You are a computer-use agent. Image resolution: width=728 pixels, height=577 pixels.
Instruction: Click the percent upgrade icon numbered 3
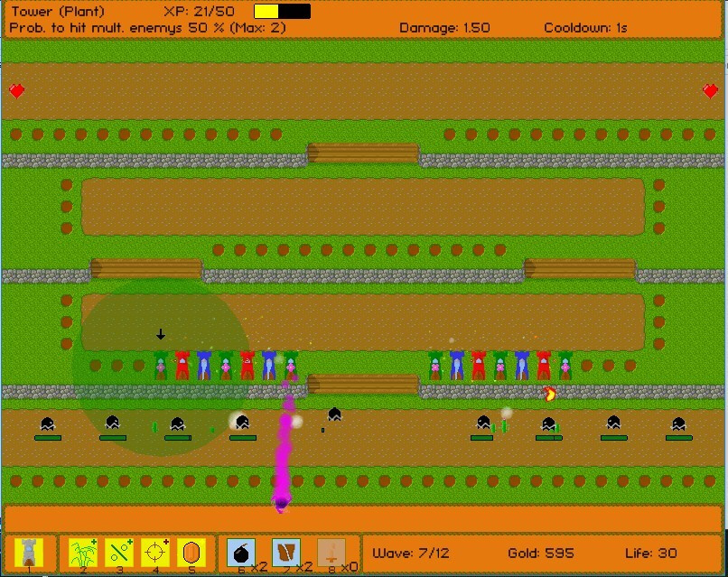point(119,552)
